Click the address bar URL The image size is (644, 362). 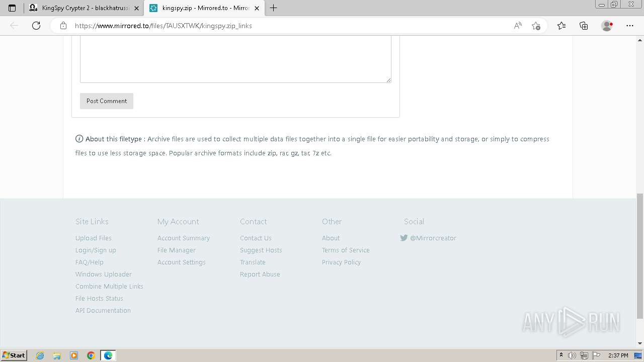click(164, 26)
